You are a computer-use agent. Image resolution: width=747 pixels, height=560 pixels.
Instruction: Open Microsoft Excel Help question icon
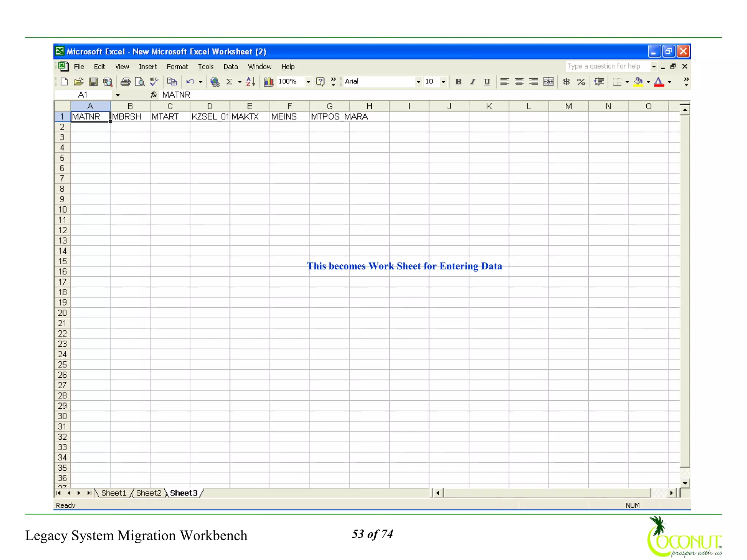tap(320, 82)
